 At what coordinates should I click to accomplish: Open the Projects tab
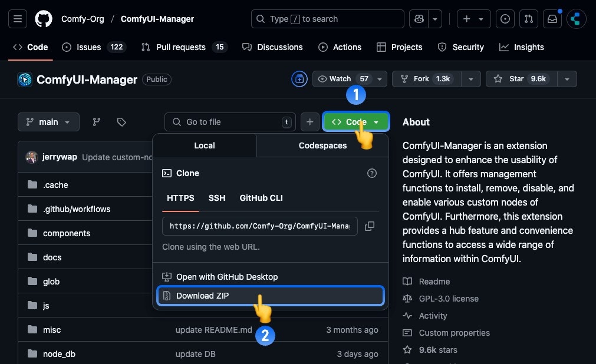[400, 47]
